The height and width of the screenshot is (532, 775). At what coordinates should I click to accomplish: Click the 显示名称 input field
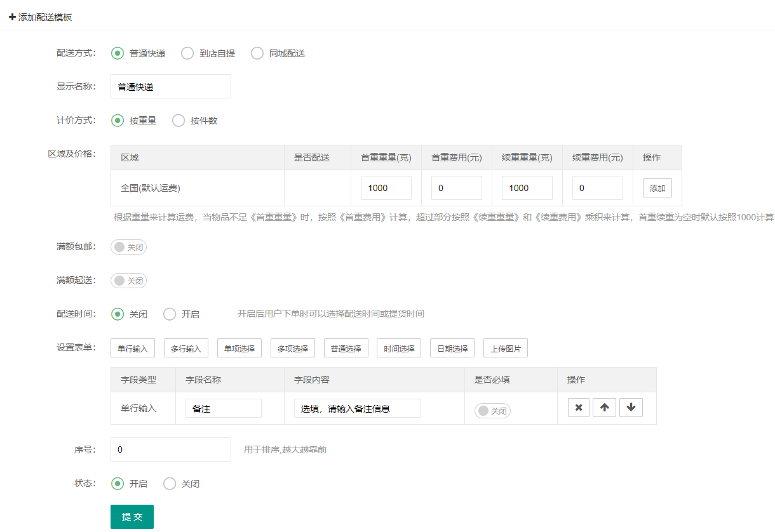click(170, 87)
